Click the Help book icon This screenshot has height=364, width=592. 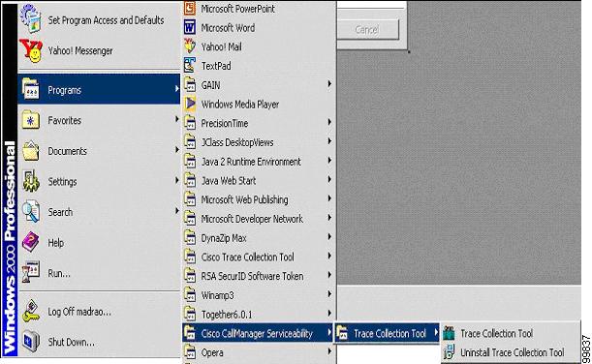(31, 242)
